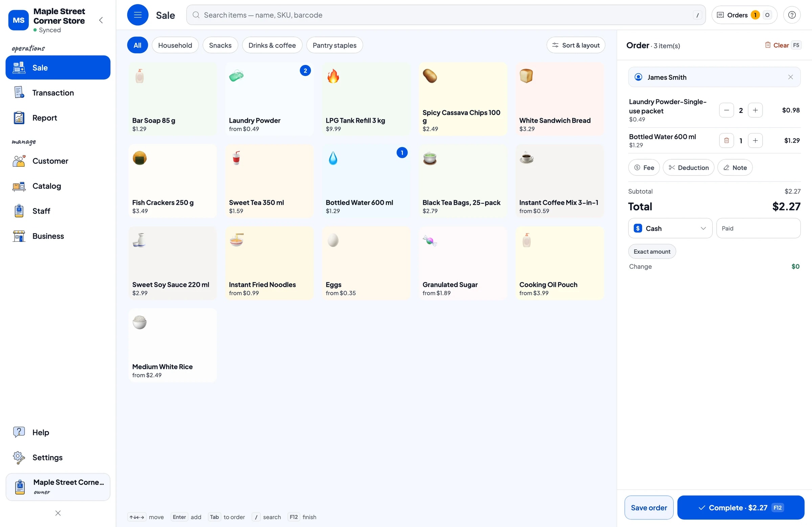The height and width of the screenshot is (527, 812).
Task: Delete Bottled Water from the order with its trash icon
Action: pyautogui.click(x=726, y=140)
